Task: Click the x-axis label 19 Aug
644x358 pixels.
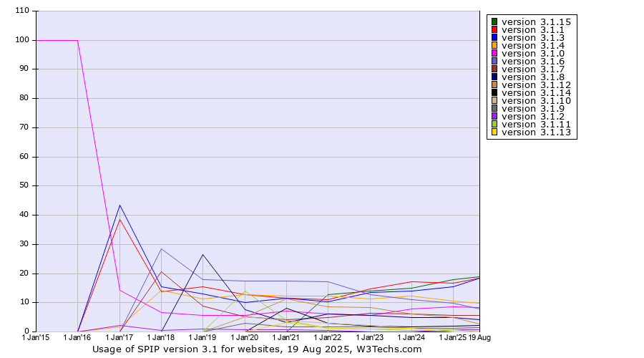Action: coord(479,337)
